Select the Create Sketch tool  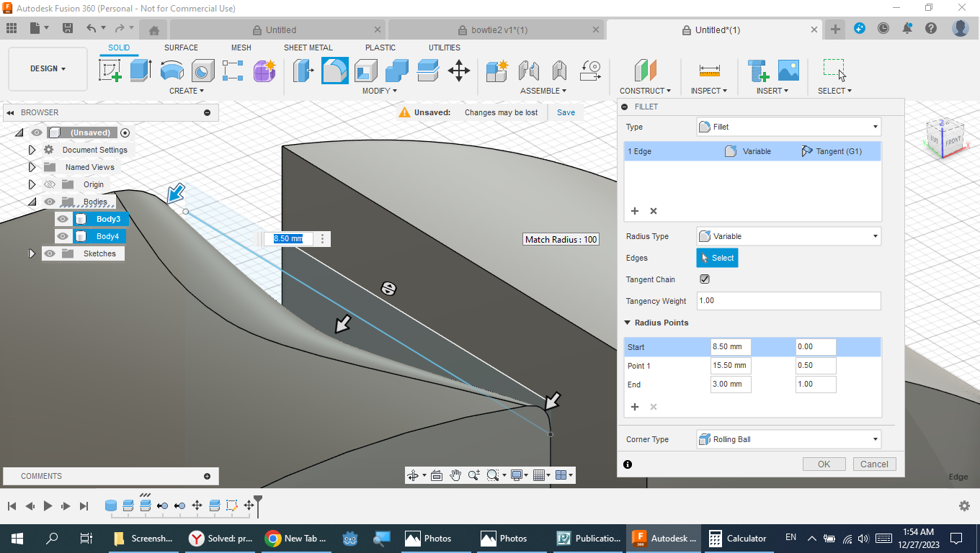(110, 71)
